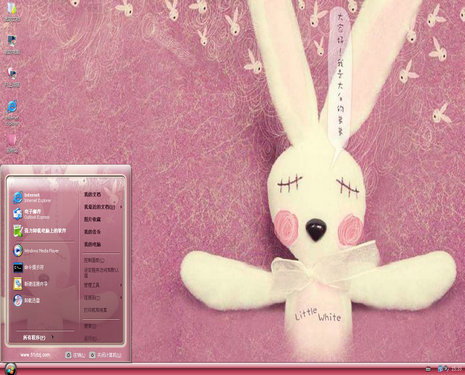Image resolution: width=465 pixels, height=375 pixels.
Task: Expand My Recent Documents submenu
Action: (x=103, y=207)
